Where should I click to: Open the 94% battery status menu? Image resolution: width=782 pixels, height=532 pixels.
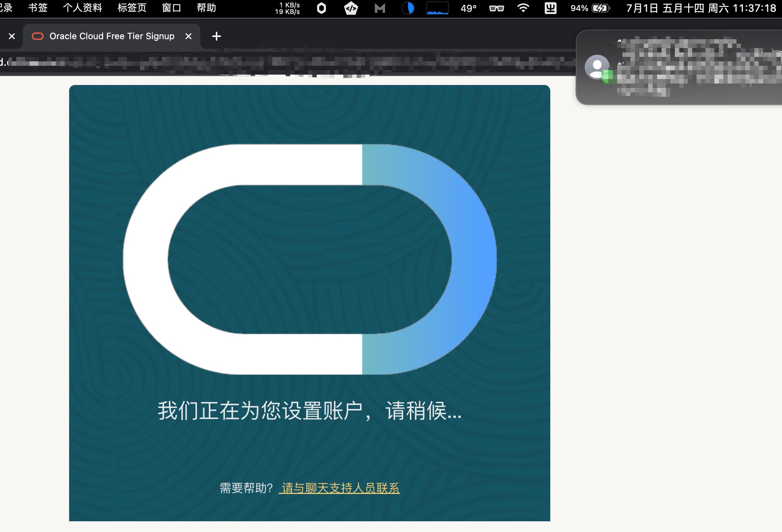pyautogui.click(x=590, y=8)
